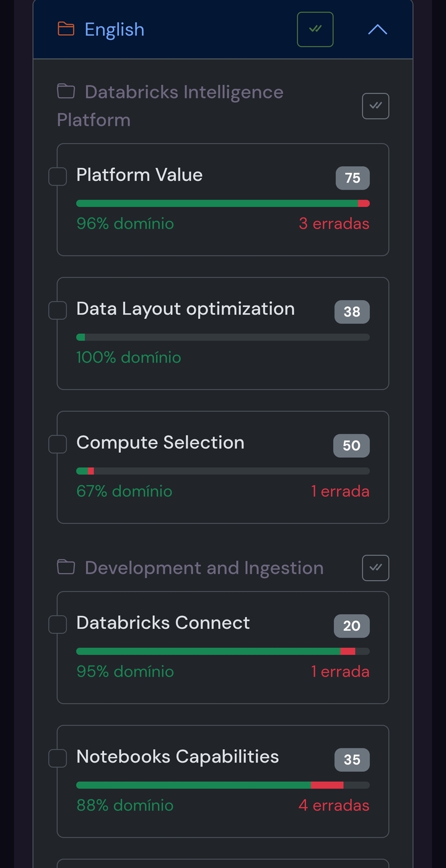Click the 3 erradas label
The image size is (446, 868).
[x=334, y=224]
